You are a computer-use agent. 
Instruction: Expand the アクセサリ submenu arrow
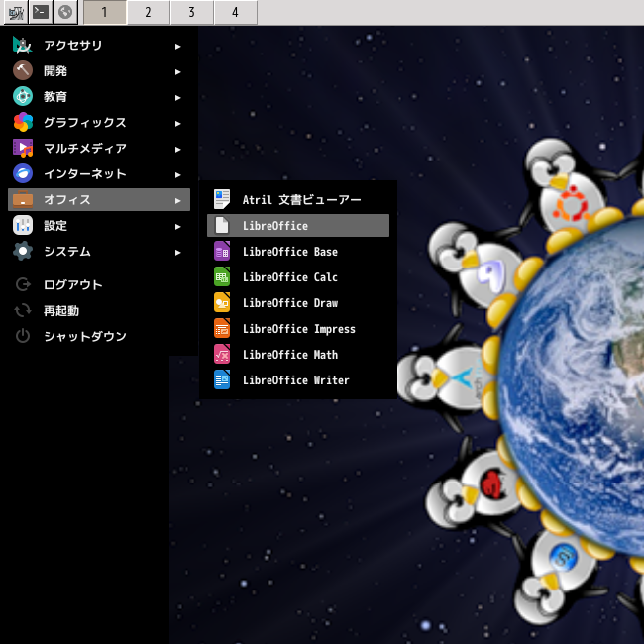[177, 46]
